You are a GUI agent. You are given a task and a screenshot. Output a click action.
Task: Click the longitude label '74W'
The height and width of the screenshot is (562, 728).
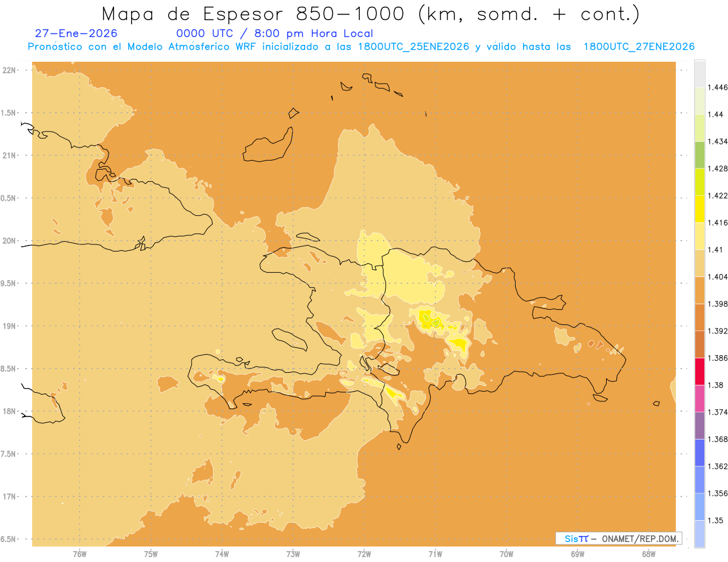pos(222,554)
